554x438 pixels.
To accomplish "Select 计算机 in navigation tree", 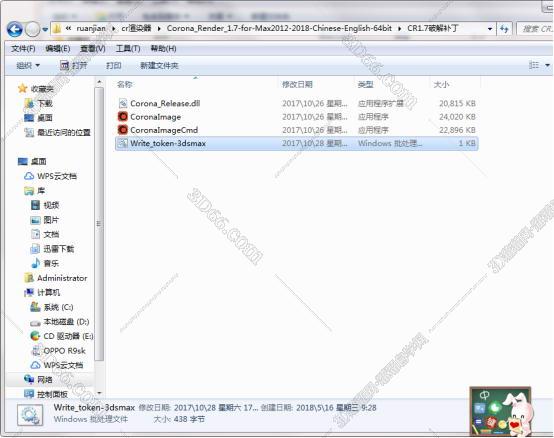I will coord(42,292).
